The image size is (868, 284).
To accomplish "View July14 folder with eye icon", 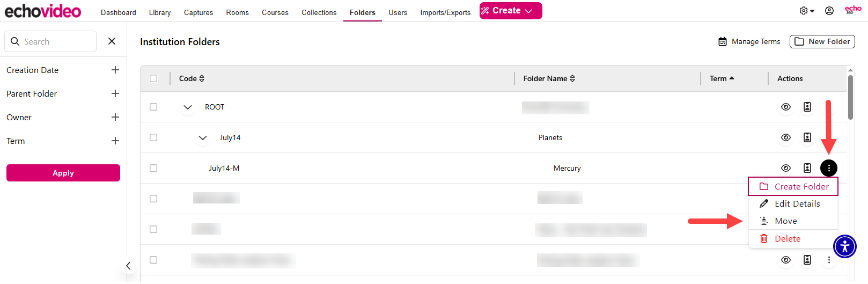I will tap(786, 137).
